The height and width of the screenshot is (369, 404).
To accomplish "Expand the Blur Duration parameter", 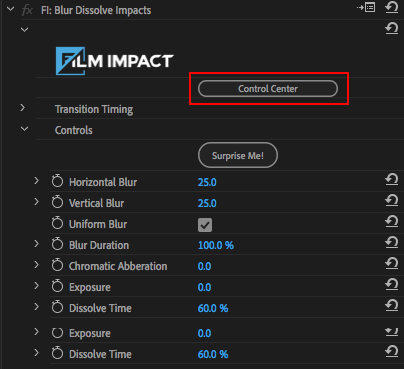I will (36, 244).
